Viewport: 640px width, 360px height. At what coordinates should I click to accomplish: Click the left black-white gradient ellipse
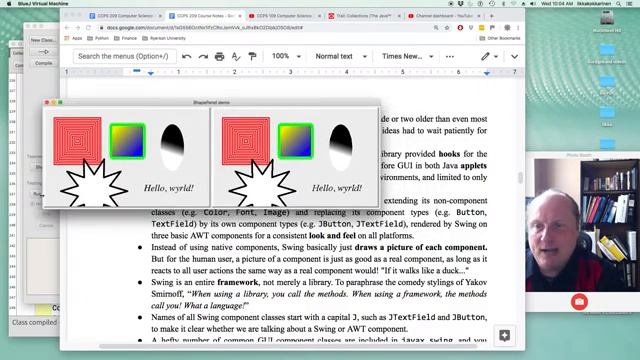point(172,147)
